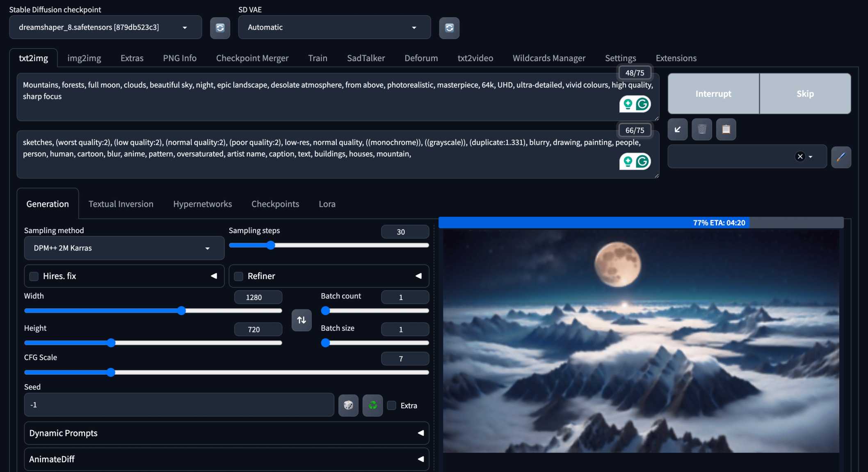The height and width of the screenshot is (472, 868).
Task: Click the SD VAE refresh icon
Action: click(449, 27)
